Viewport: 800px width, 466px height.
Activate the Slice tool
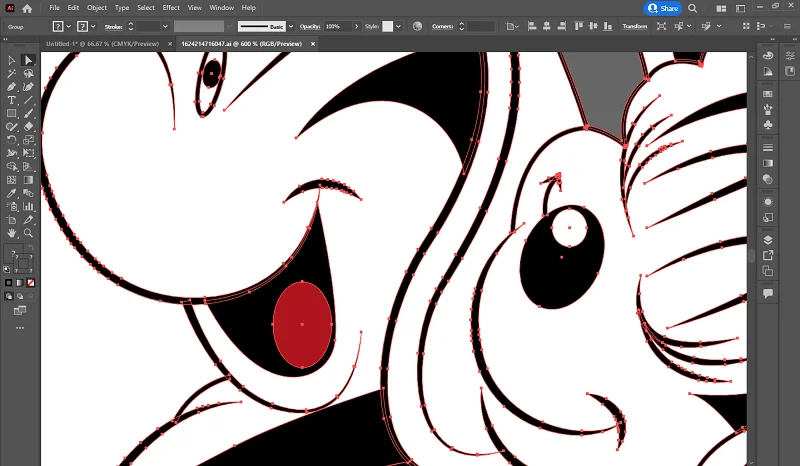[x=29, y=220]
